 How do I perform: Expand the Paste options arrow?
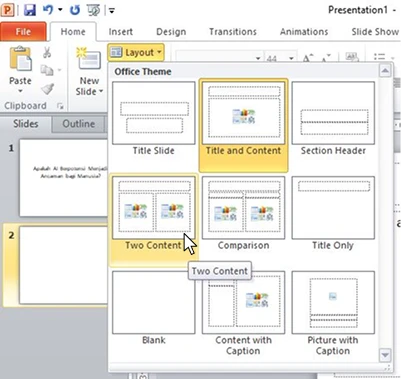coord(20,91)
